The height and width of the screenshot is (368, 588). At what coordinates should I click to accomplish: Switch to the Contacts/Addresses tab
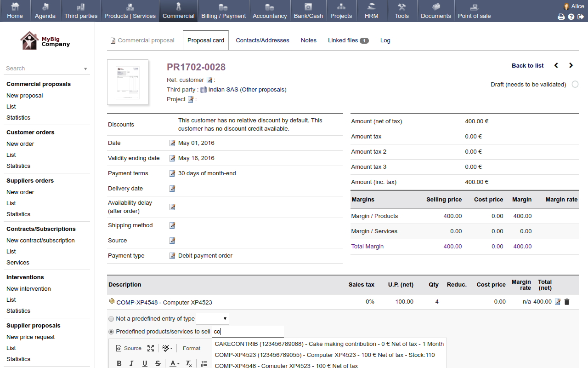coord(262,40)
